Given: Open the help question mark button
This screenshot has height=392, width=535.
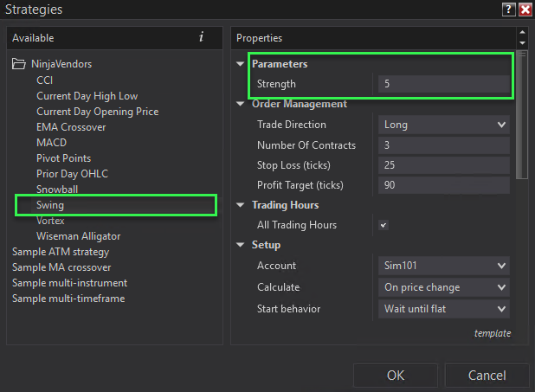Looking at the screenshot, I should pyautogui.click(x=508, y=10).
